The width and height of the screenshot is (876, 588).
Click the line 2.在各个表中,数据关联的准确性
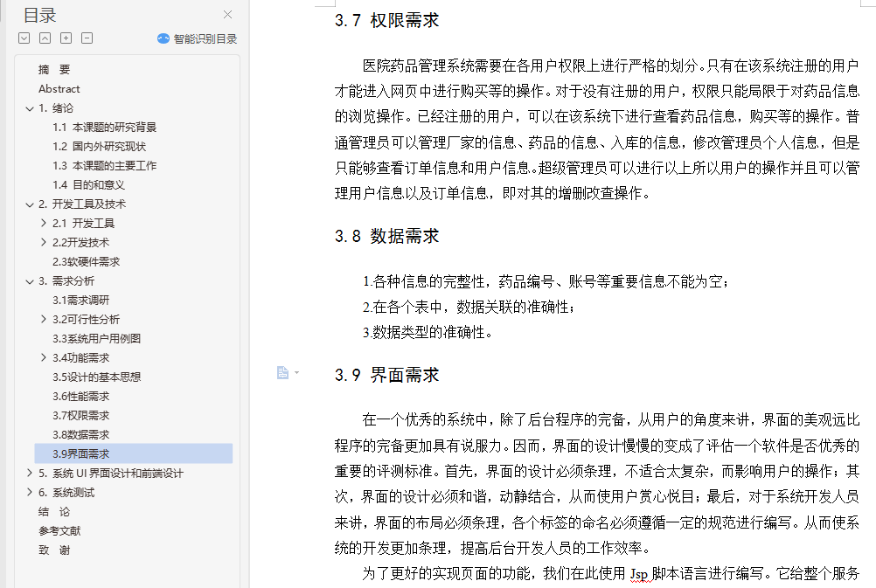(x=469, y=308)
